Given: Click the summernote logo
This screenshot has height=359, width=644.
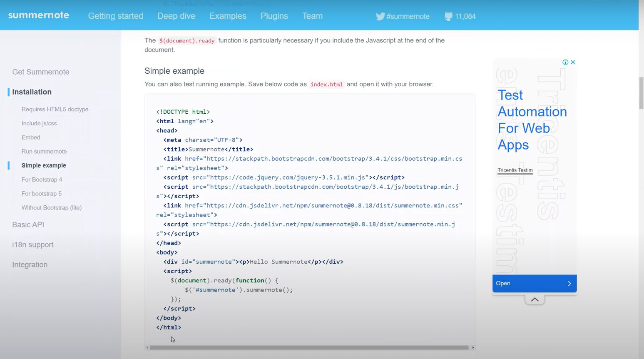Looking at the screenshot, I should (x=38, y=15).
